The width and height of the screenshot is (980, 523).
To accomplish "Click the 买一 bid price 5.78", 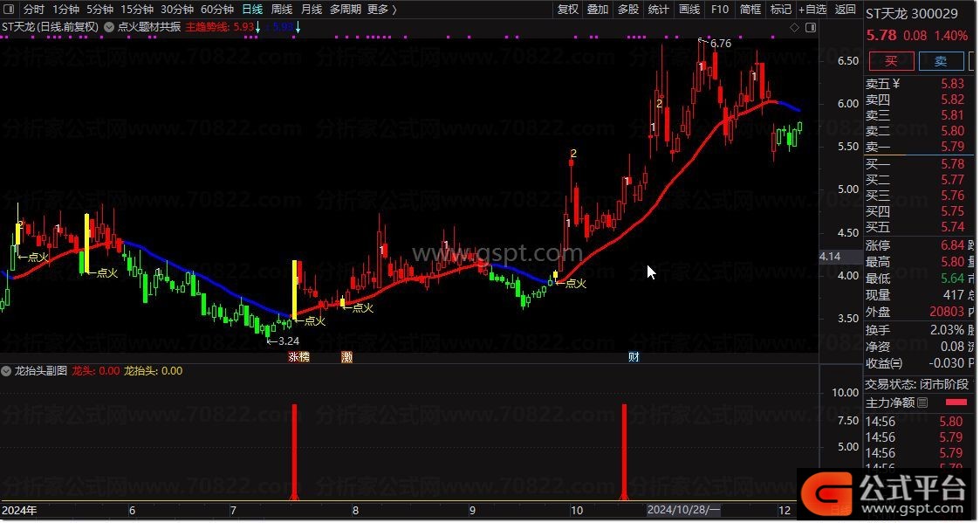I will [952, 164].
